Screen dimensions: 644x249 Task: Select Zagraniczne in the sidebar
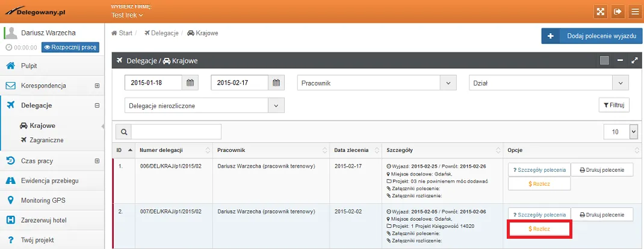coord(46,140)
